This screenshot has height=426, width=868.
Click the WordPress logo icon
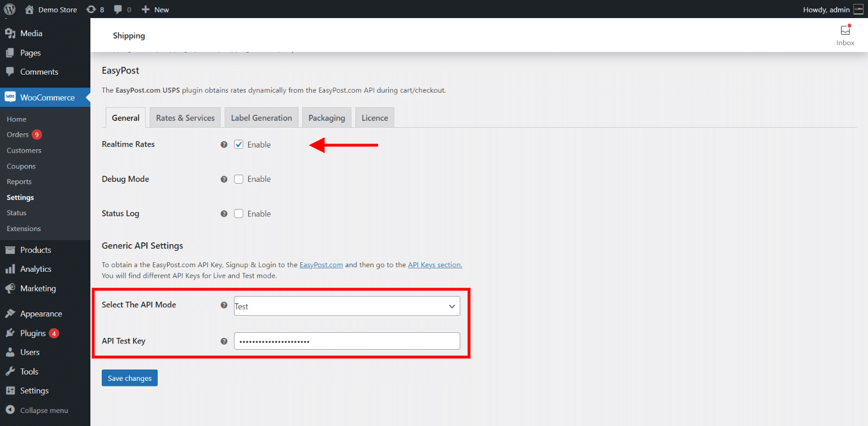pyautogui.click(x=10, y=9)
